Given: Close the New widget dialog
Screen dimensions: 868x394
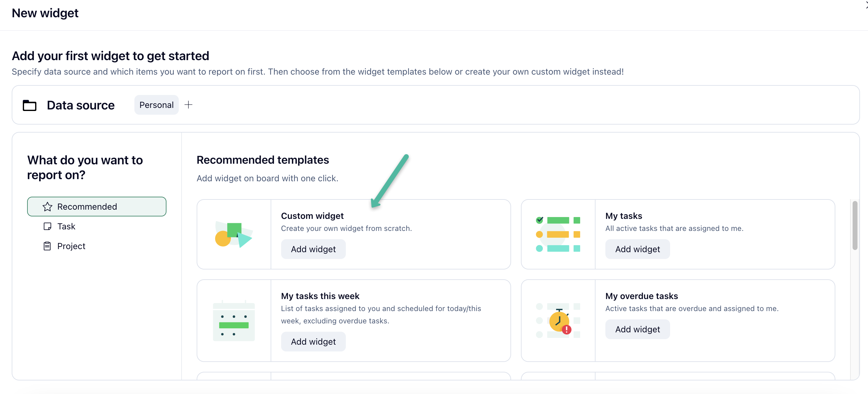Looking at the screenshot, I should (x=866, y=5).
